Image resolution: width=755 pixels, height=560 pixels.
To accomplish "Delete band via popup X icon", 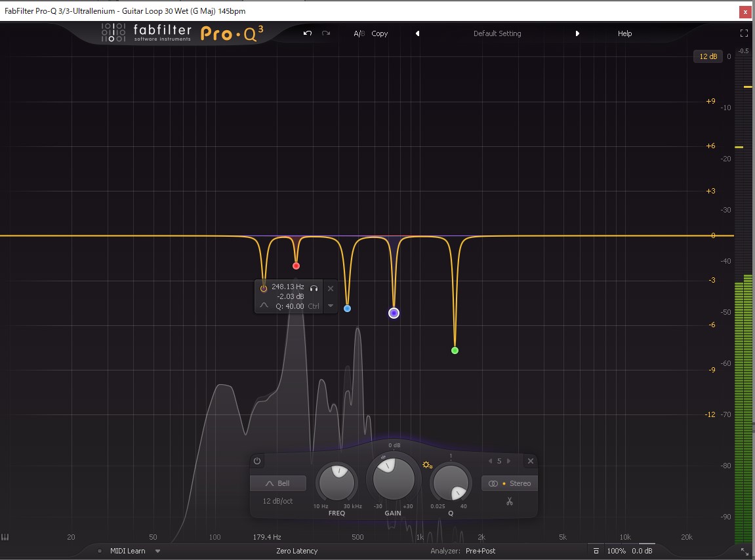I will [x=331, y=289].
